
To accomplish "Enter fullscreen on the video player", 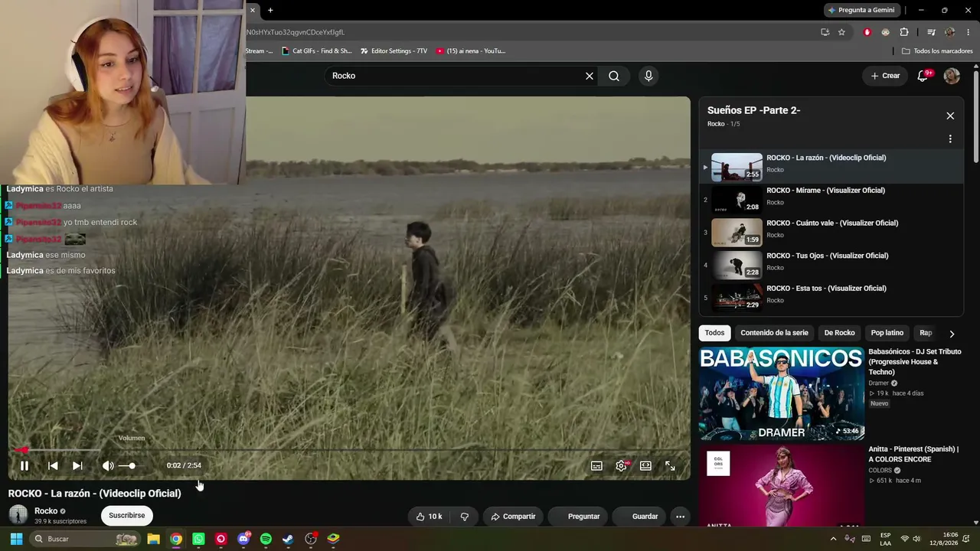I will [x=670, y=465].
